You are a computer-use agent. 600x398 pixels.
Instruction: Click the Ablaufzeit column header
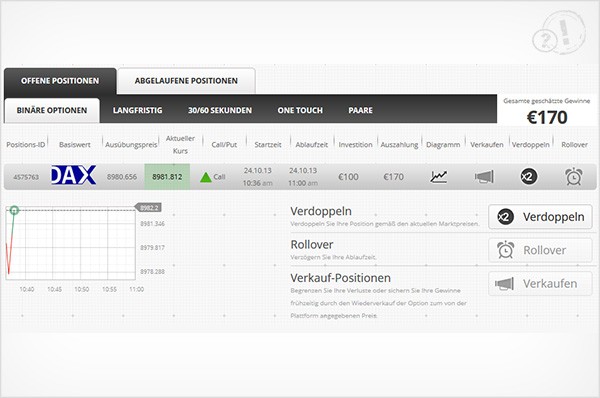(x=311, y=145)
